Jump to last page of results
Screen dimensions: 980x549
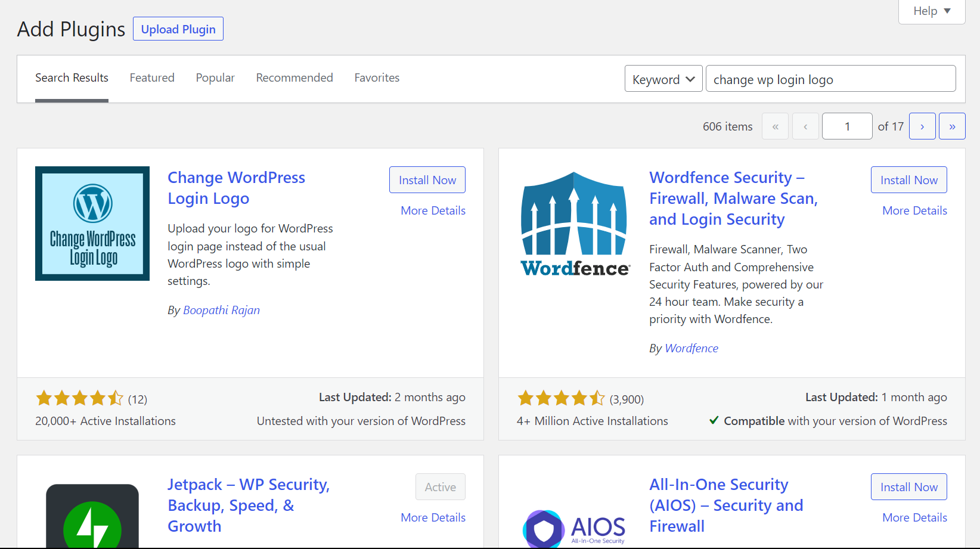coord(952,126)
